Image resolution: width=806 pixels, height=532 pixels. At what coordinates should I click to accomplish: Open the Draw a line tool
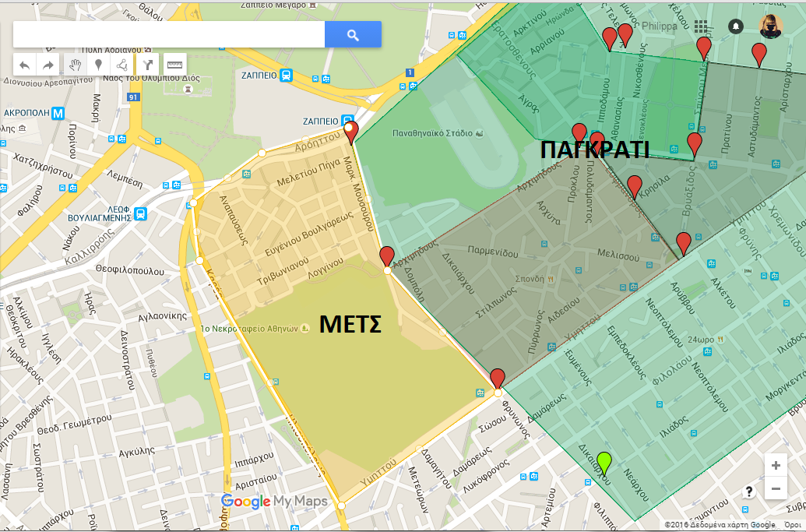[121, 65]
